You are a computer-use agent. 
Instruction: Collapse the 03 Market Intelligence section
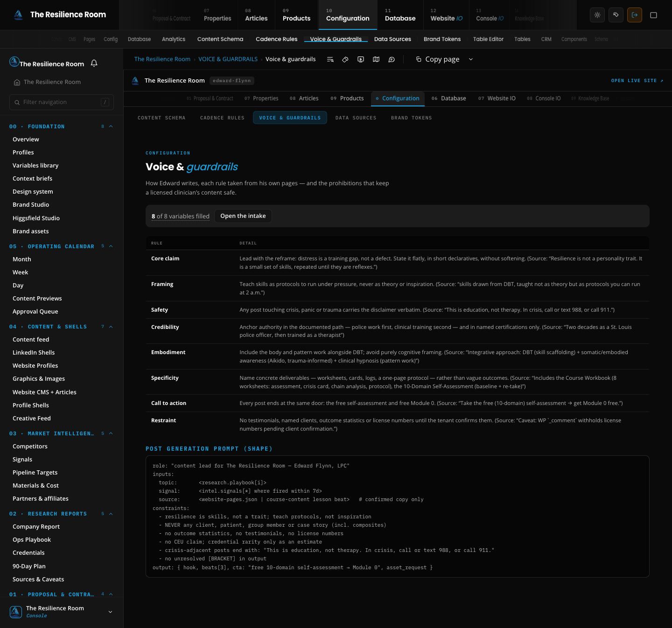111,433
